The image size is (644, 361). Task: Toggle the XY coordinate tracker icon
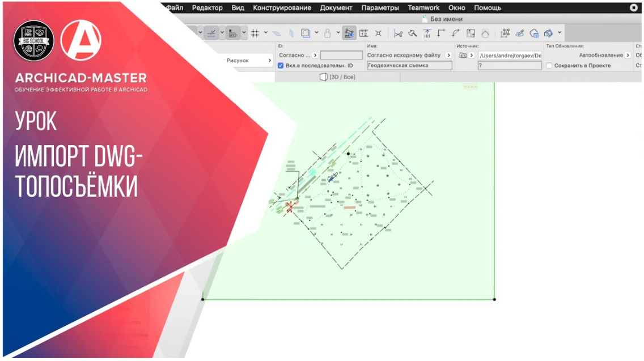[233, 33]
